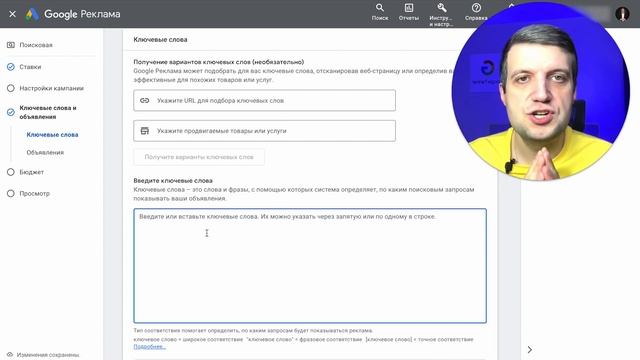Viewport: 640px width, 360px height.
Task: Click the products or services input field
Action: (264, 131)
